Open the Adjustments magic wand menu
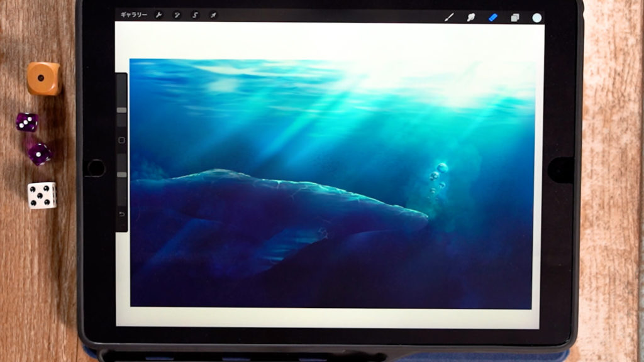The image size is (644, 362). coord(177,15)
